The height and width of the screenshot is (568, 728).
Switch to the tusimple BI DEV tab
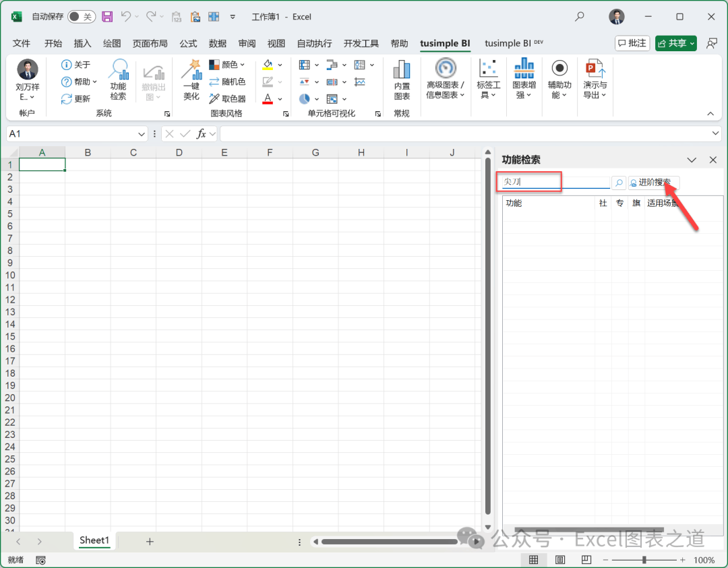pyautogui.click(x=513, y=43)
